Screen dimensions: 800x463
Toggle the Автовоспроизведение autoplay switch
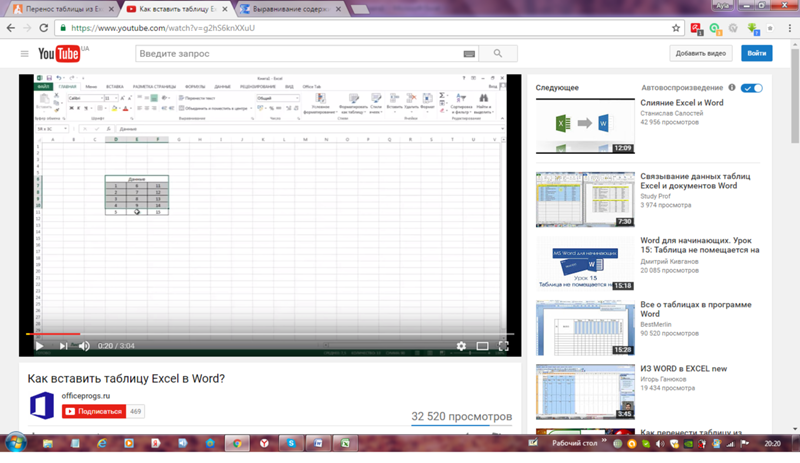(752, 88)
